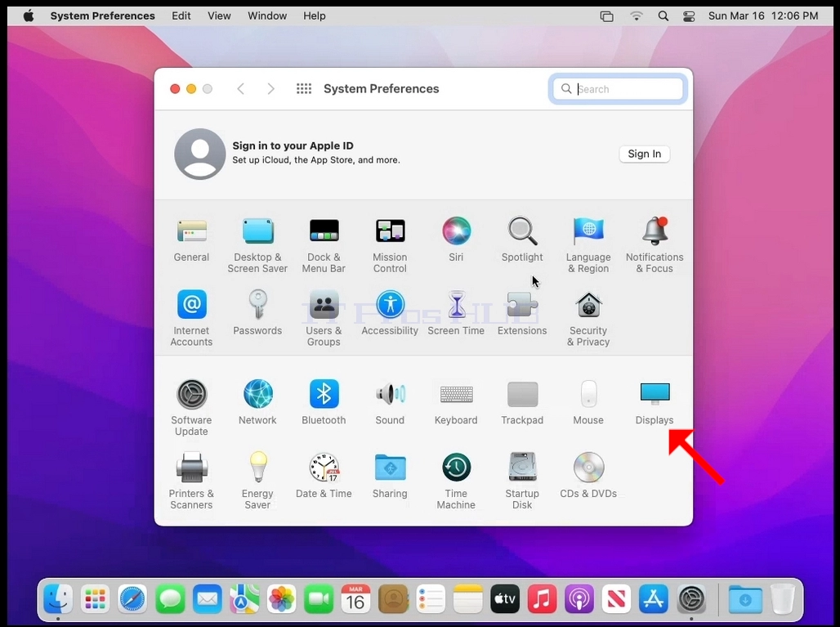This screenshot has height=627, width=840.
Task: Go back with the left chevron
Action: 240,89
